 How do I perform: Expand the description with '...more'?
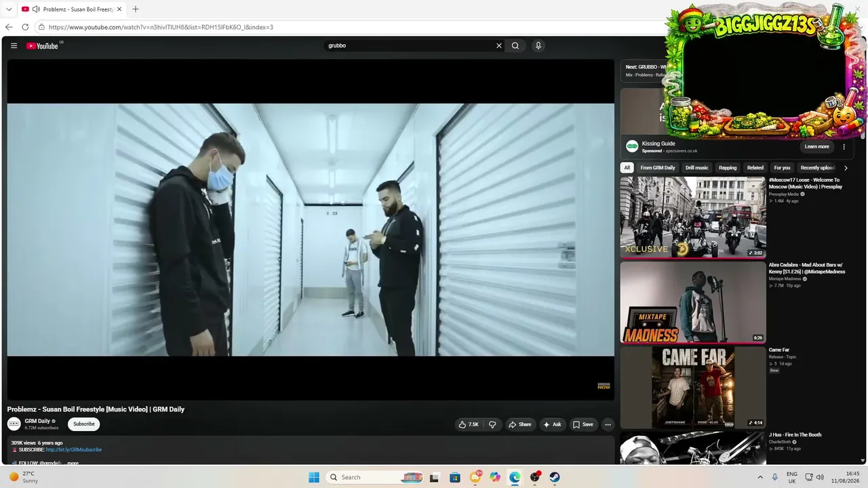(x=72, y=463)
